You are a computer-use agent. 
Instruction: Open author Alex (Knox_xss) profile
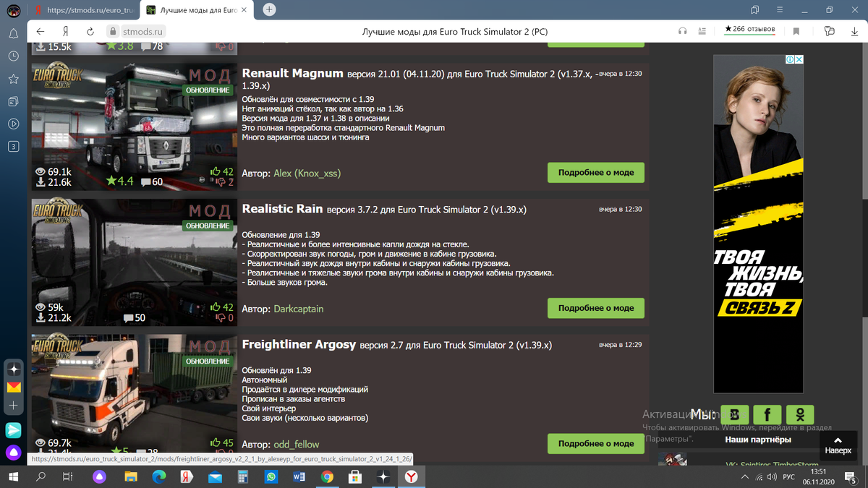coord(307,174)
